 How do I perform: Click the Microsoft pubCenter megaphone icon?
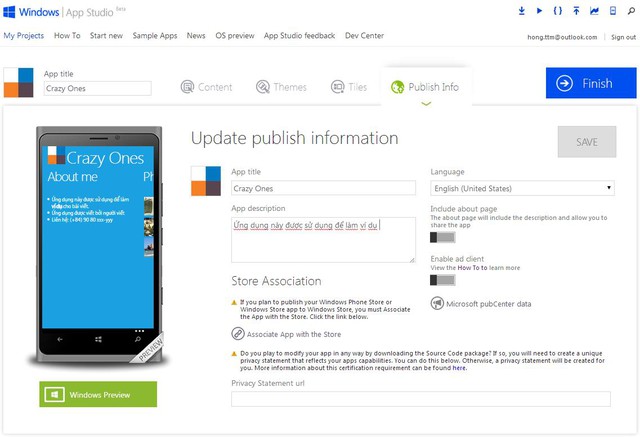pos(437,304)
